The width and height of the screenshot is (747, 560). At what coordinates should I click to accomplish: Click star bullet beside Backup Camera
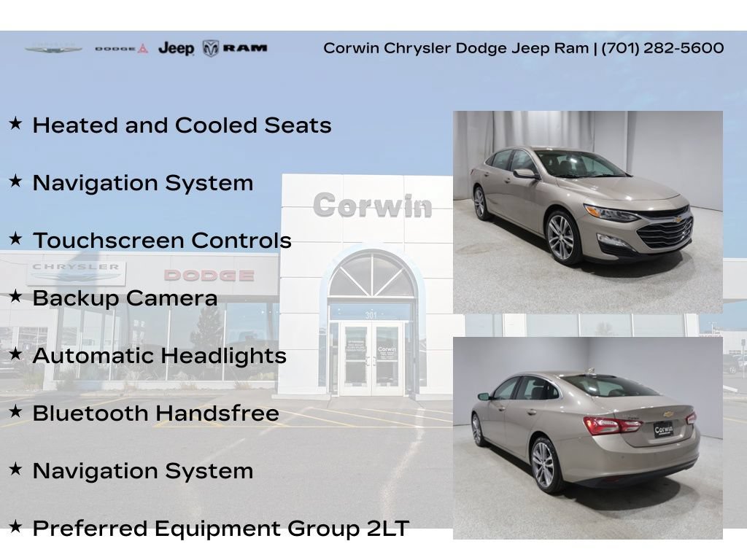[16, 296]
